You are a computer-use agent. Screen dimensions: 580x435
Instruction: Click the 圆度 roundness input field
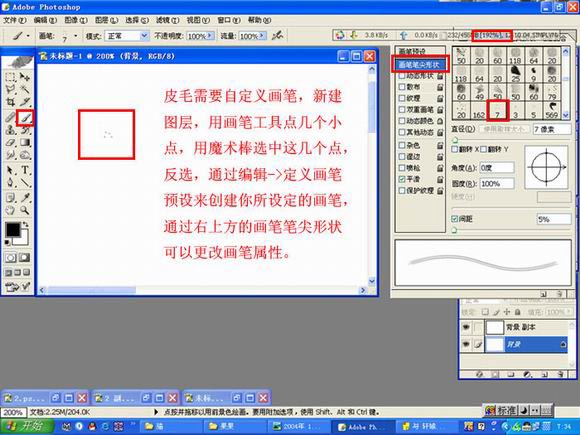point(496,183)
